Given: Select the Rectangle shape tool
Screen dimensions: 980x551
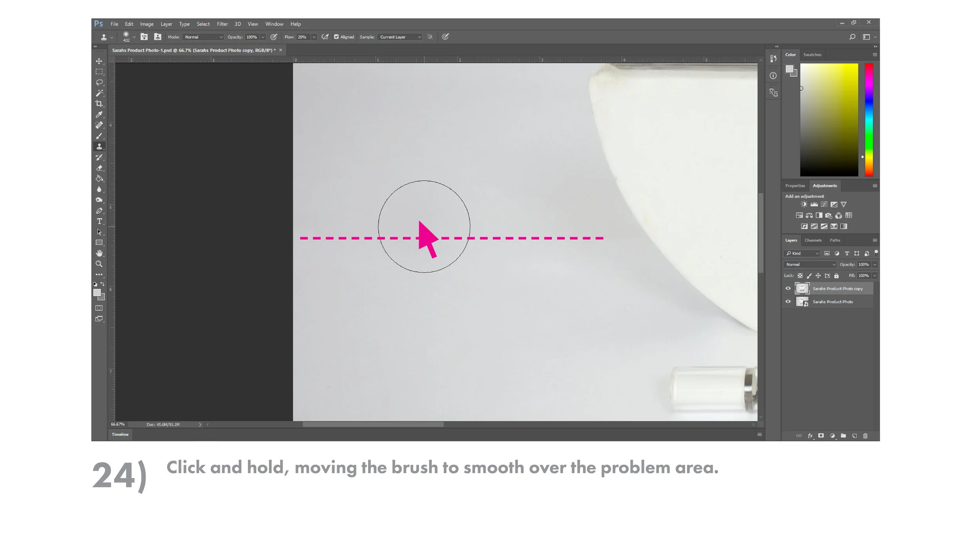Looking at the screenshot, I should [99, 243].
